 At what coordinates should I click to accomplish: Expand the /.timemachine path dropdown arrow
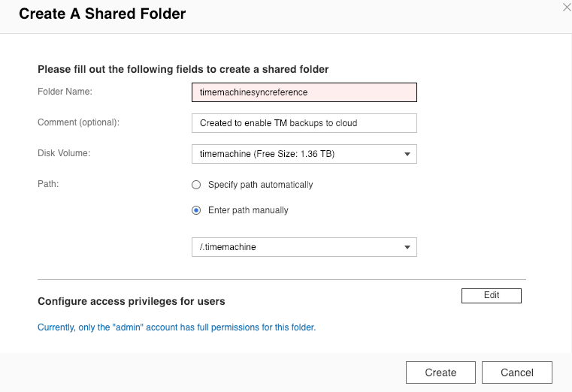coord(407,247)
